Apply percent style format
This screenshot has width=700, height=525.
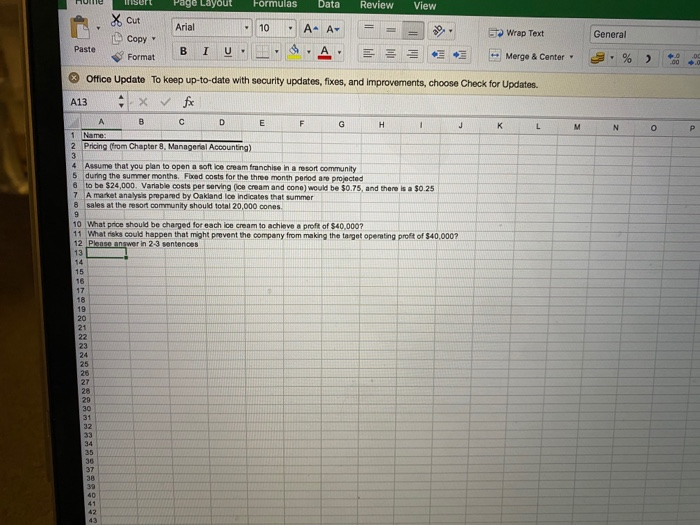(627, 58)
